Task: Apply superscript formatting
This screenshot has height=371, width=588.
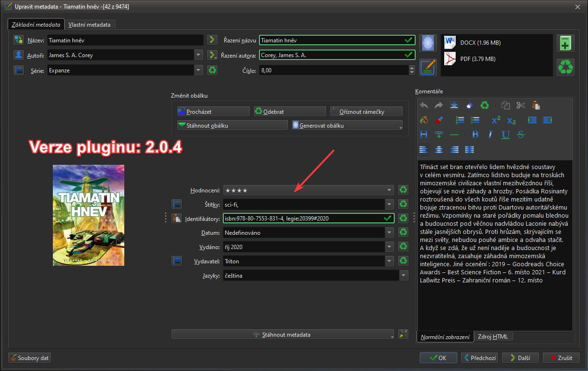Action: (x=496, y=120)
